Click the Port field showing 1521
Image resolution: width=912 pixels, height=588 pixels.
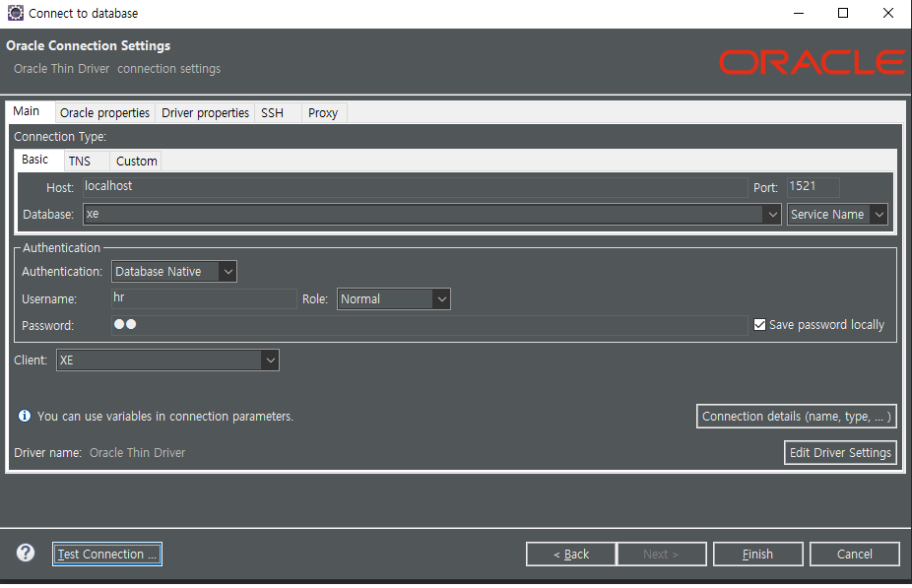point(814,187)
